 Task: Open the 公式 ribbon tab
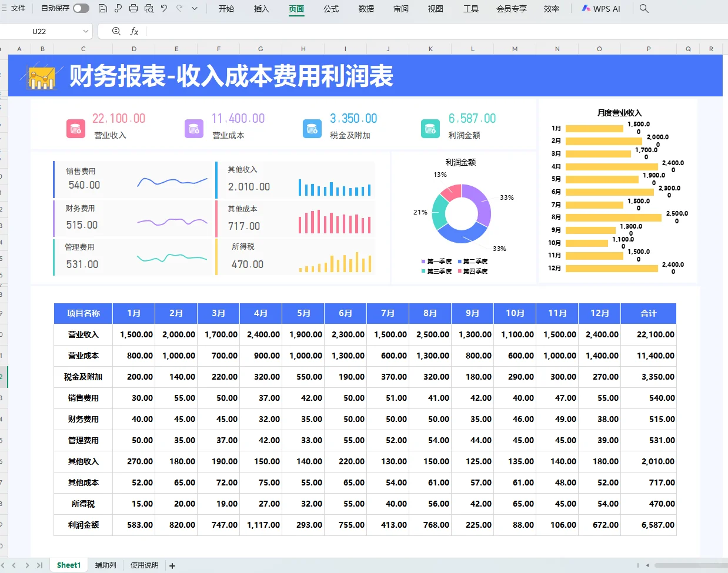[331, 9]
